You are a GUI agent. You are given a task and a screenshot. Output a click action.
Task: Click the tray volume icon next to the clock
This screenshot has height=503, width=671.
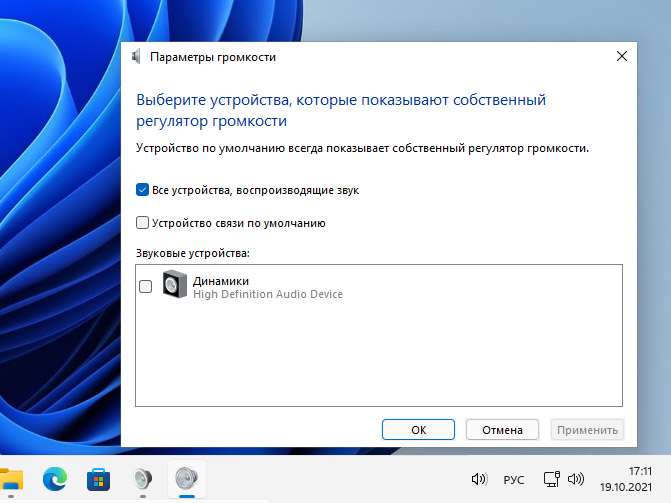[x=576, y=479]
